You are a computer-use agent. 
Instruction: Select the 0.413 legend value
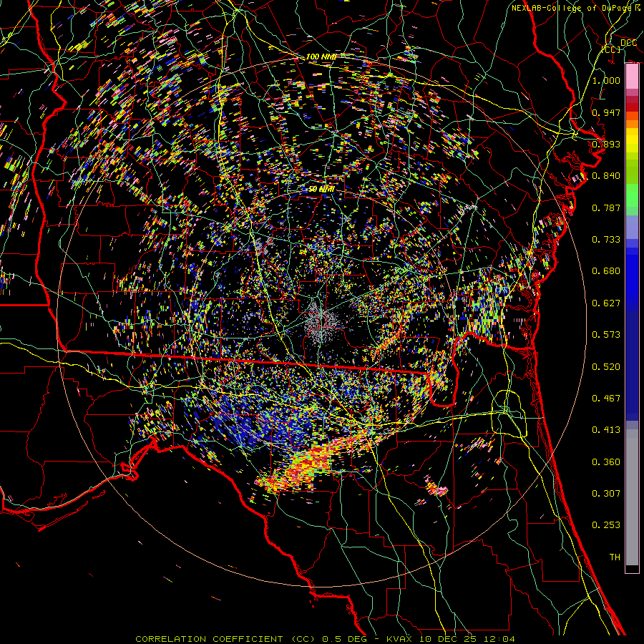(606, 430)
